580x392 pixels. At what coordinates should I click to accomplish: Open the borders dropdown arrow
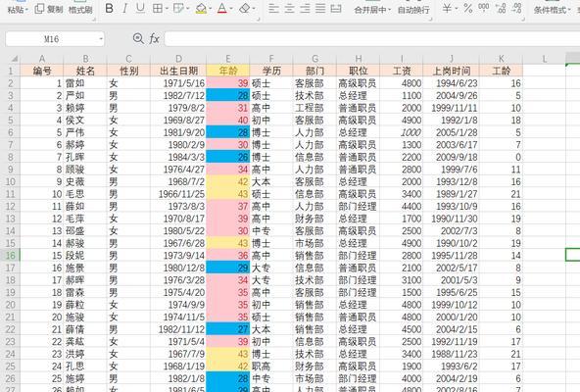167,9
